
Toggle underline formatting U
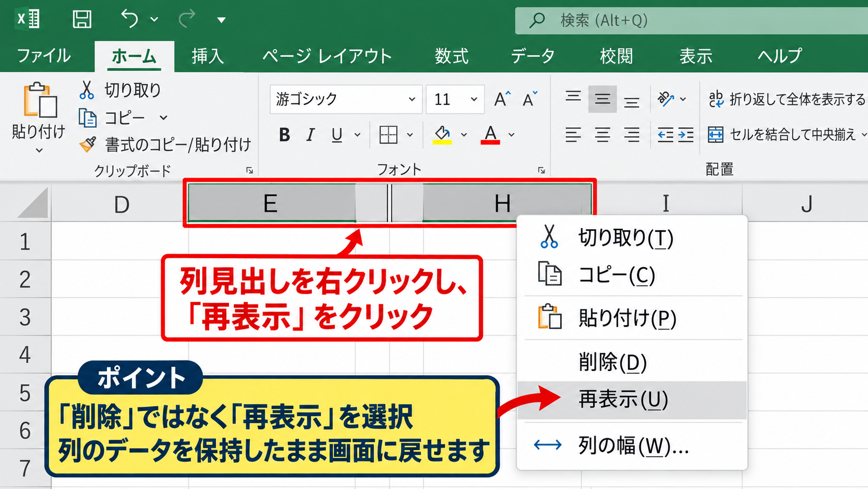pos(337,135)
